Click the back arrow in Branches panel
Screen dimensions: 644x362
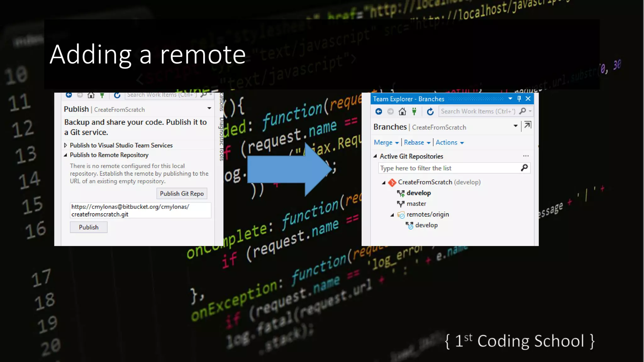(379, 112)
